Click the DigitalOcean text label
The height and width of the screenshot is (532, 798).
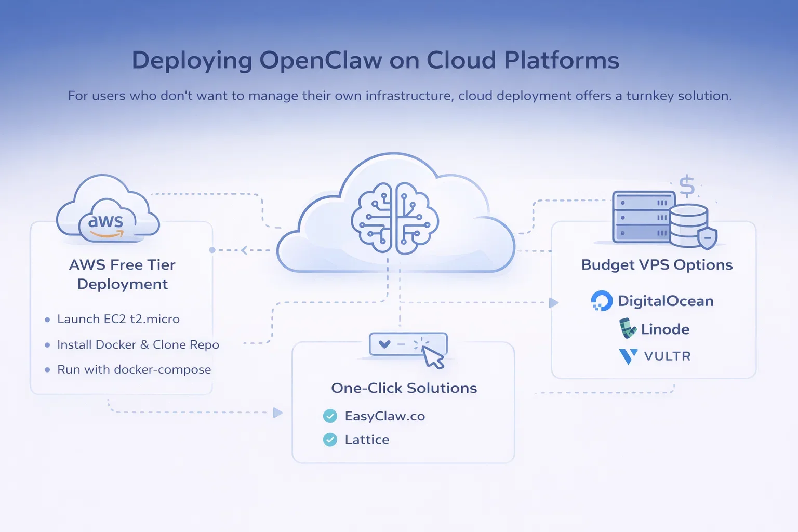(665, 301)
